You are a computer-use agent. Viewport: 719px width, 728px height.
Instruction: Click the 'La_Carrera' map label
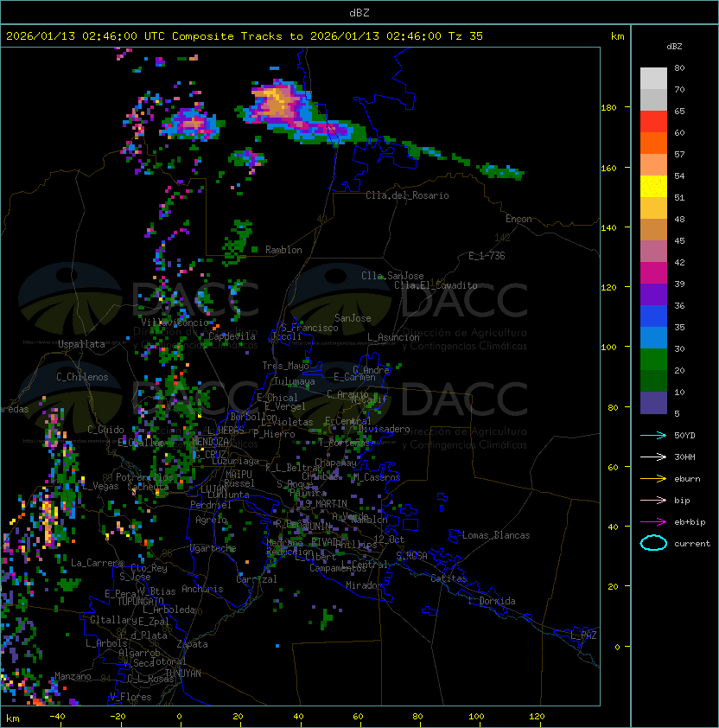pyautogui.click(x=98, y=563)
